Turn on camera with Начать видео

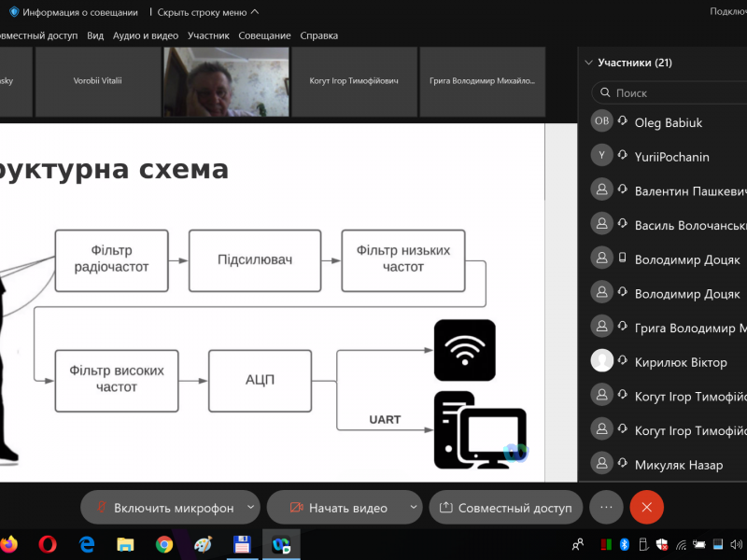point(338,508)
